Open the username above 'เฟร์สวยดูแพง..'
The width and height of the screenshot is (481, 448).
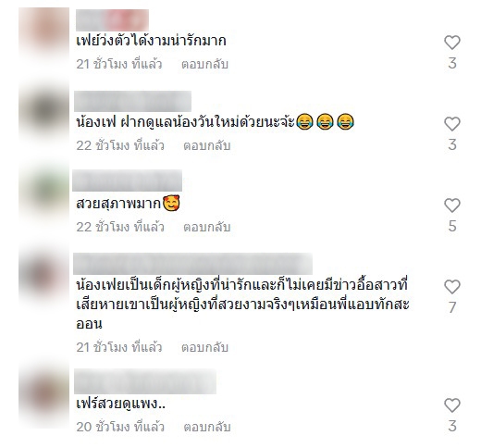pyautogui.click(x=145, y=381)
